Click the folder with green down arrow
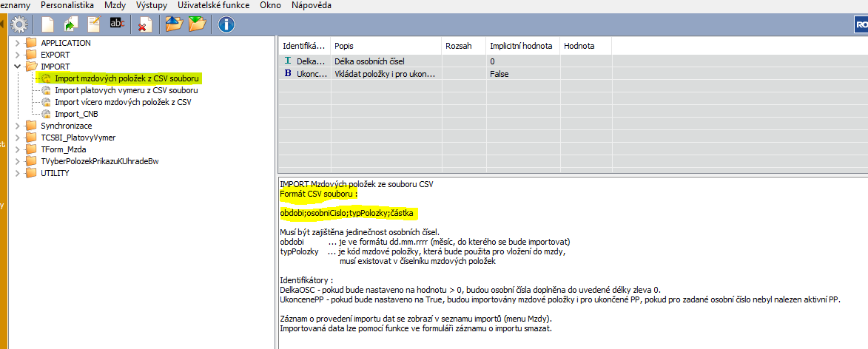868x349 pixels. pyautogui.click(x=197, y=24)
